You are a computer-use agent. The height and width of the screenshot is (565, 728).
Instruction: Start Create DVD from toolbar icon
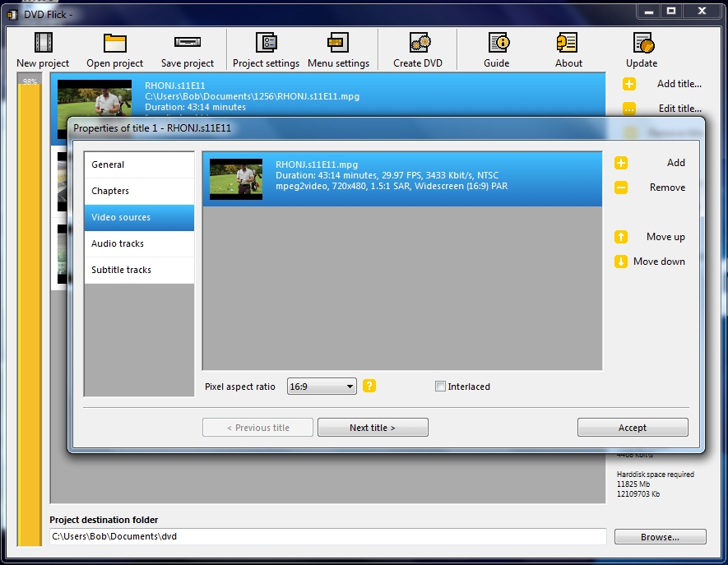pos(420,43)
